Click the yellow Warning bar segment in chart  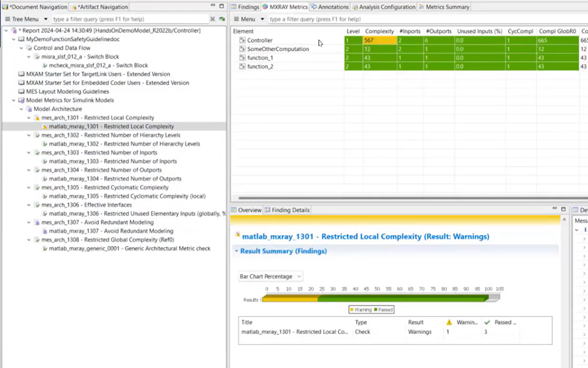point(290,299)
